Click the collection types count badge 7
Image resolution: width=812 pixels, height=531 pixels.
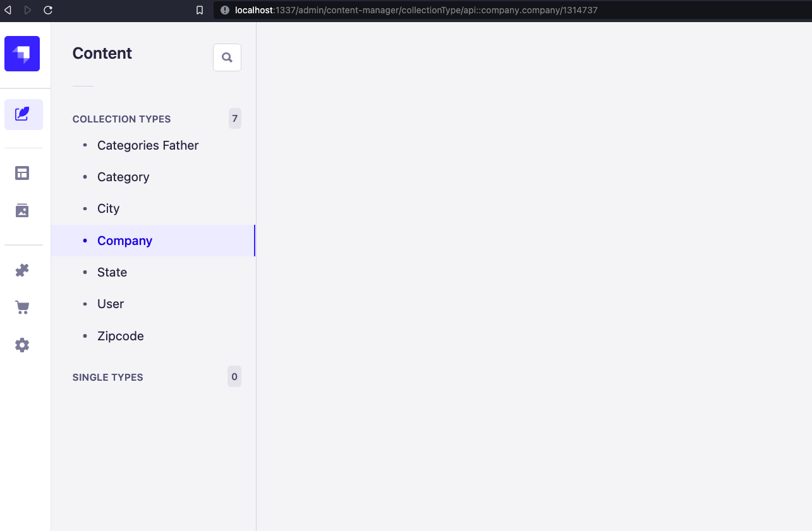pyautogui.click(x=235, y=119)
